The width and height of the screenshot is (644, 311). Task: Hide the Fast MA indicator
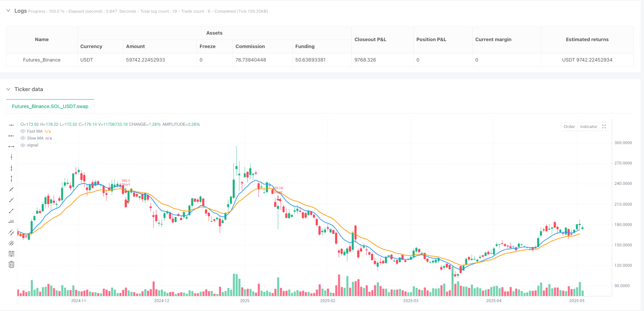click(23, 131)
